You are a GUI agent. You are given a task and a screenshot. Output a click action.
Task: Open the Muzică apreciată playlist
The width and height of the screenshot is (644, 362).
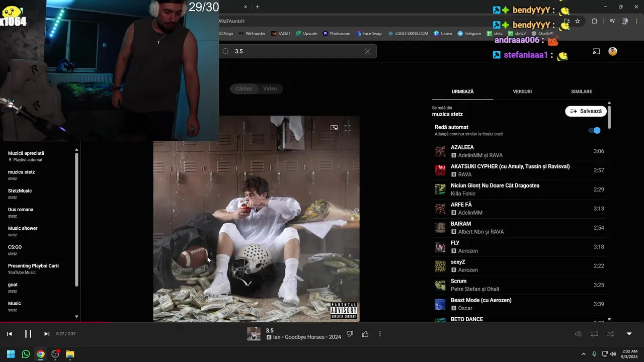39,156
